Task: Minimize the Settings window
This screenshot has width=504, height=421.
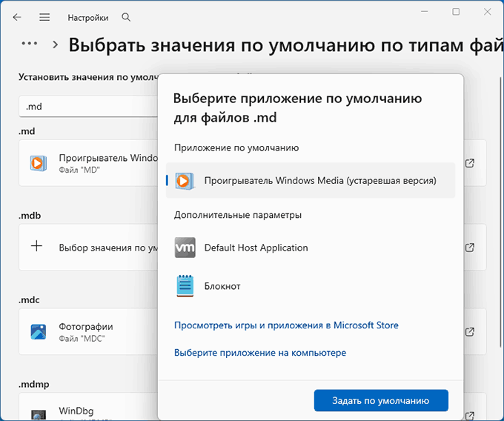Action: (x=424, y=12)
